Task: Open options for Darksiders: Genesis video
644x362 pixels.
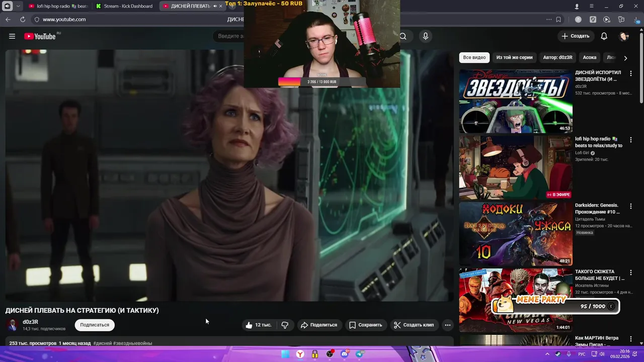Action: click(x=631, y=206)
